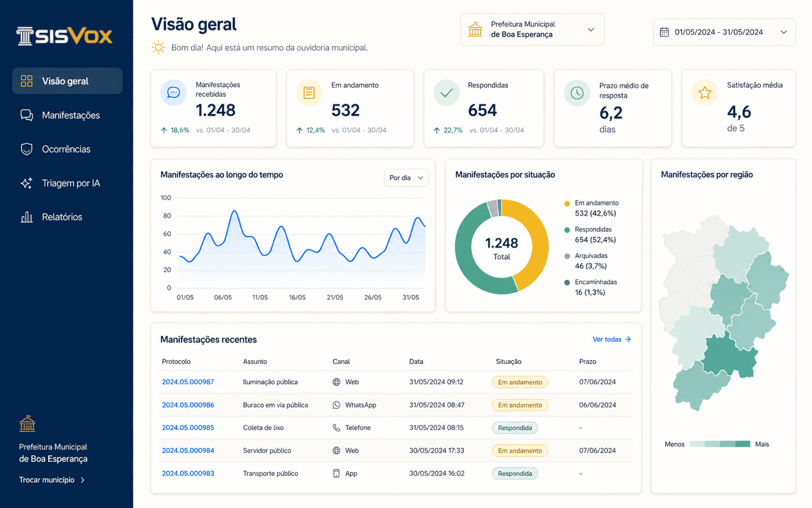Click the green Respondidas legend dot
The image size is (812, 508).
coord(567,230)
